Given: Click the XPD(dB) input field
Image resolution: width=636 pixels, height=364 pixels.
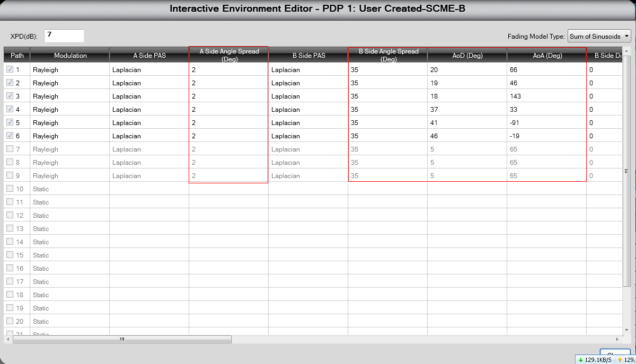Looking at the screenshot, I should click(x=64, y=35).
